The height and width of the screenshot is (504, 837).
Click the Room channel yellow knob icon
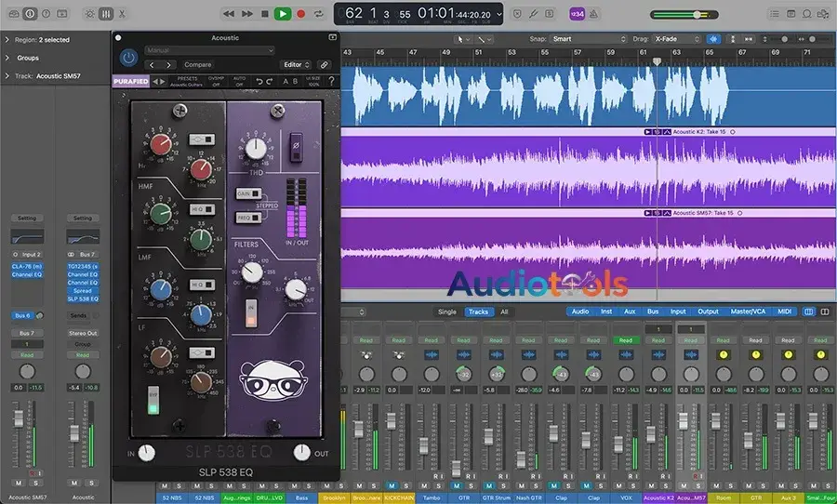(x=724, y=354)
